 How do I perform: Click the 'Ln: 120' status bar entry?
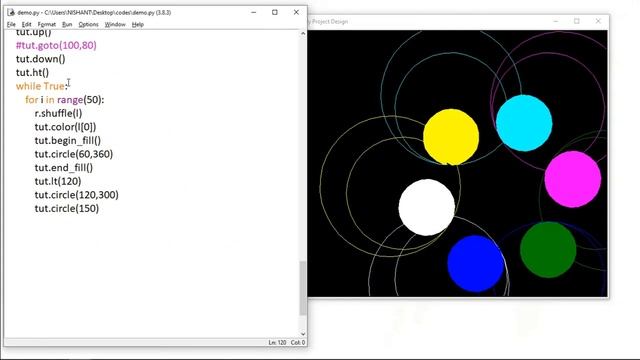click(x=277, y=342)
